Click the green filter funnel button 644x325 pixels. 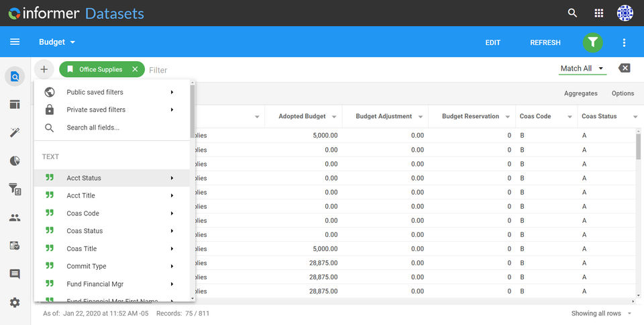pyautogui.click(x=592, y=42)
